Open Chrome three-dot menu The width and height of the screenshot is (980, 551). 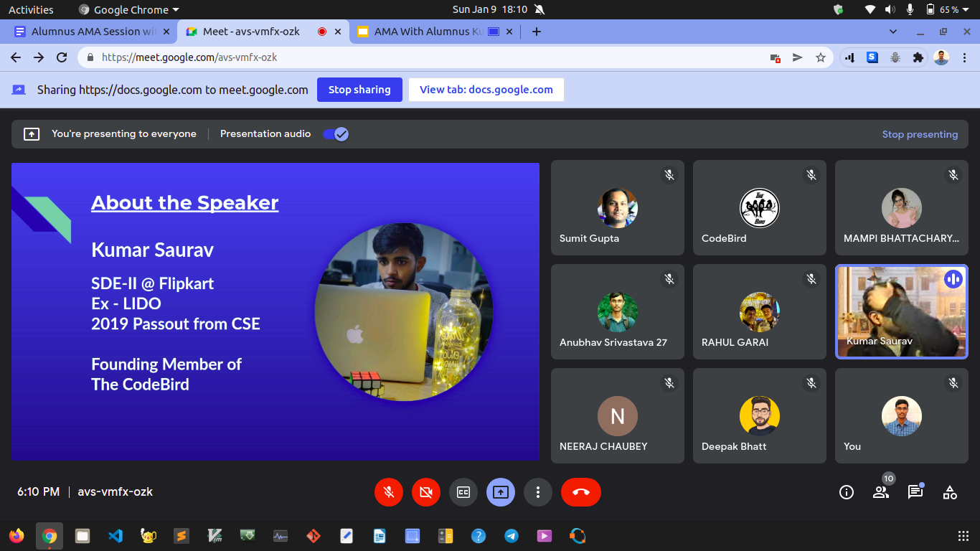(964, 57)
